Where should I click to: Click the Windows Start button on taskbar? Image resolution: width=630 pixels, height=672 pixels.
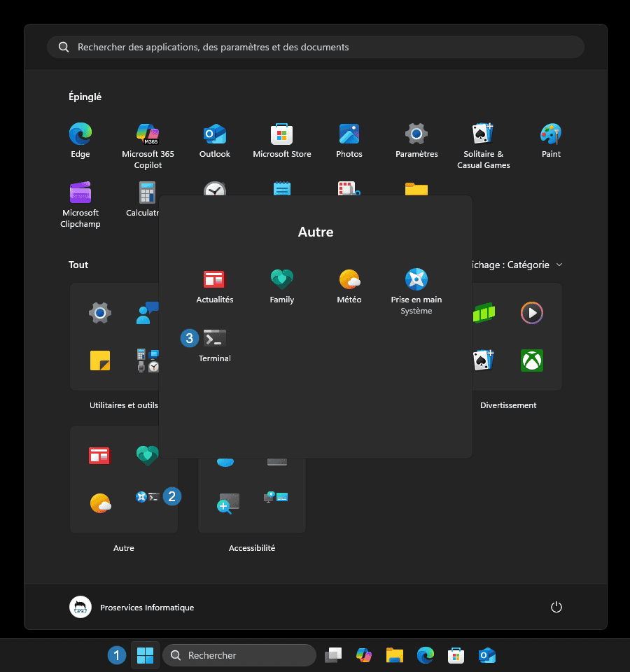[146, 655]
